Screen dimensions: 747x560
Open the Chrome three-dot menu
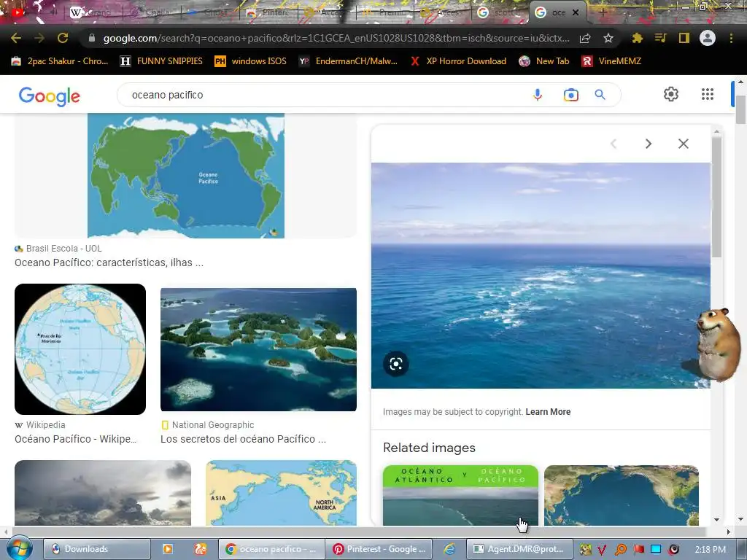coord(731,38)
